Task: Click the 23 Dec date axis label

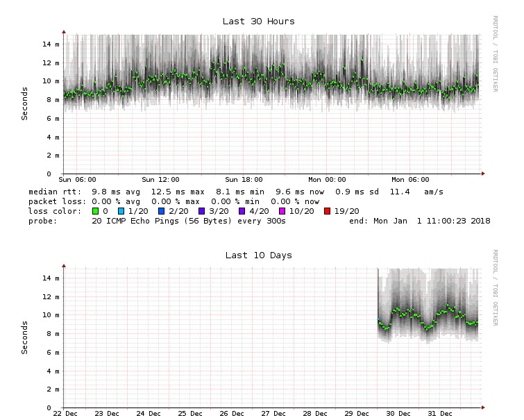Action: point(107,414)
